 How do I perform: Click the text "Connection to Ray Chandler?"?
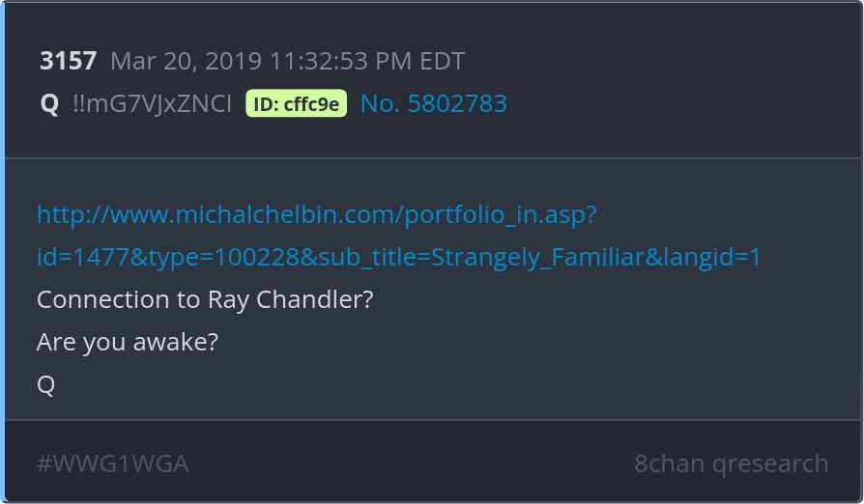tap(205, 299)
